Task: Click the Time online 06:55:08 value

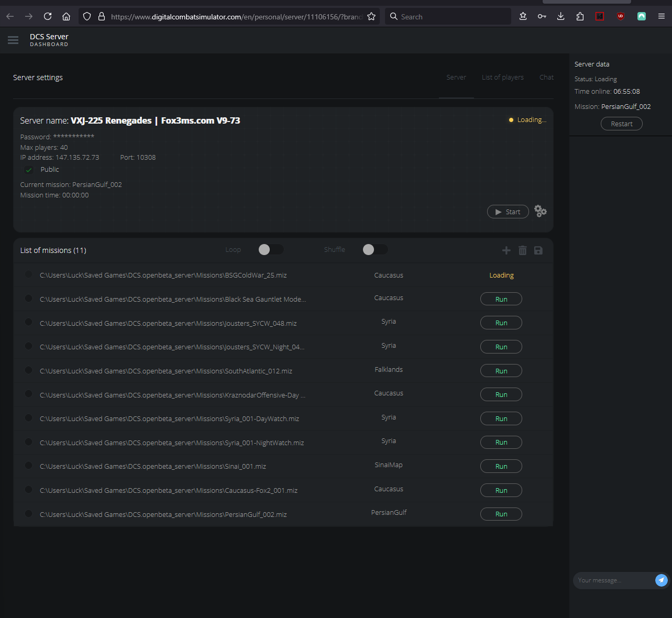Action: [x=626, y=91]
